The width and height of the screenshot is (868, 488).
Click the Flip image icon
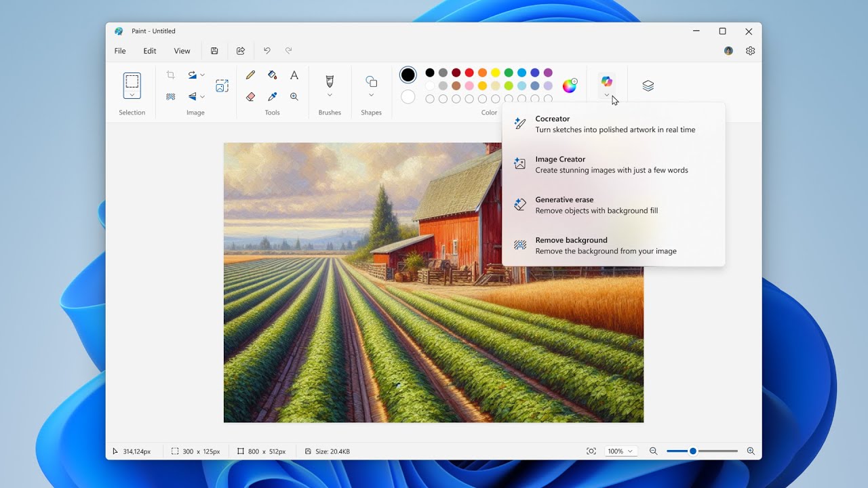pos(193,96)
